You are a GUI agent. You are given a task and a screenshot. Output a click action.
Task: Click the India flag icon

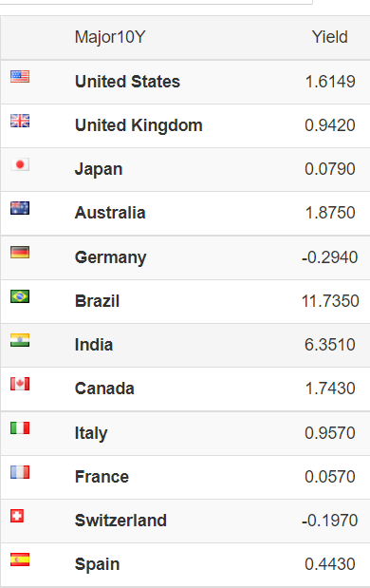click(20, 340)
